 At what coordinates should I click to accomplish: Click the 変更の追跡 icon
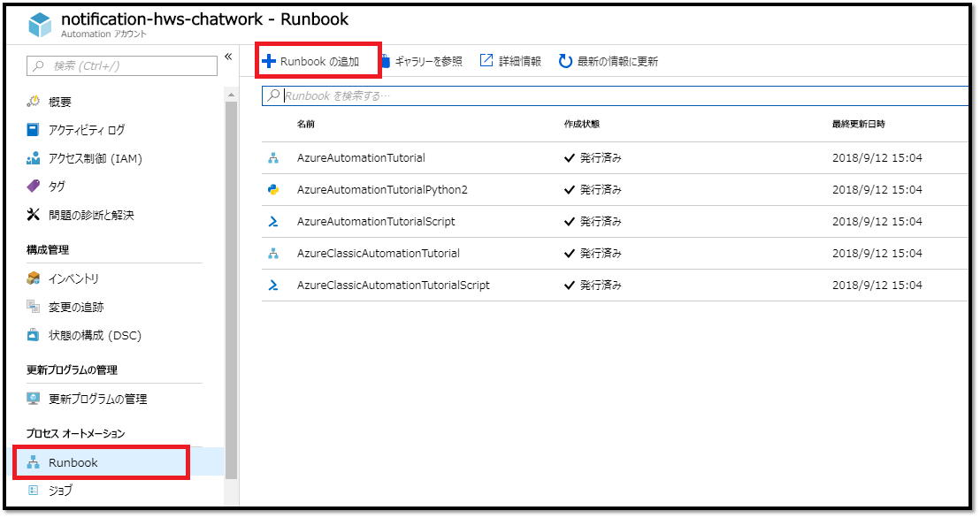pos(33,306)
